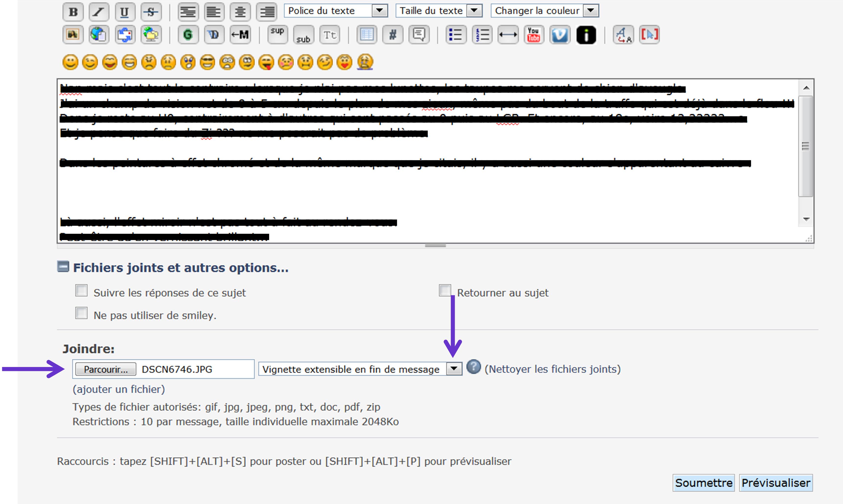
Task: Center the text alignment
Action: [240, 12]
